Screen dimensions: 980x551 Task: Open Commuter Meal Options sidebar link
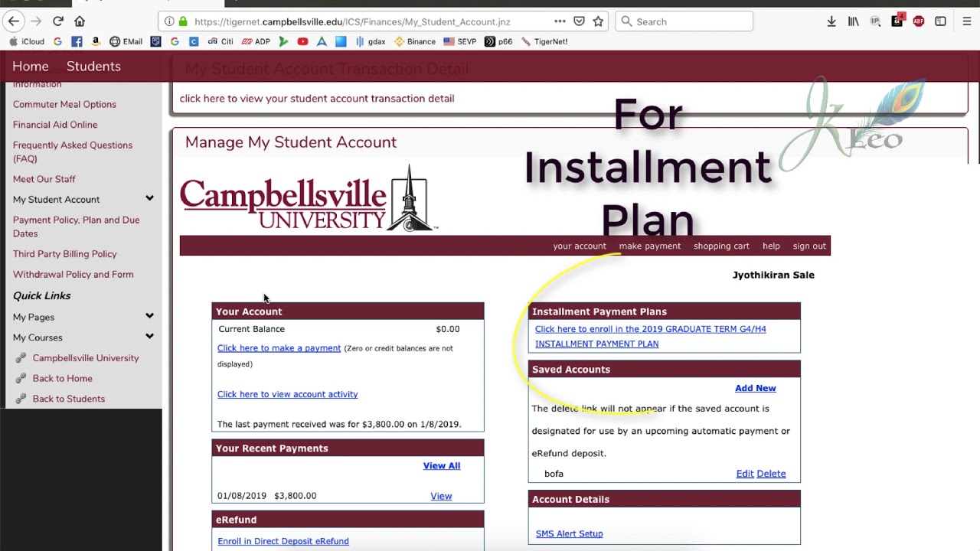pos(64,104)
